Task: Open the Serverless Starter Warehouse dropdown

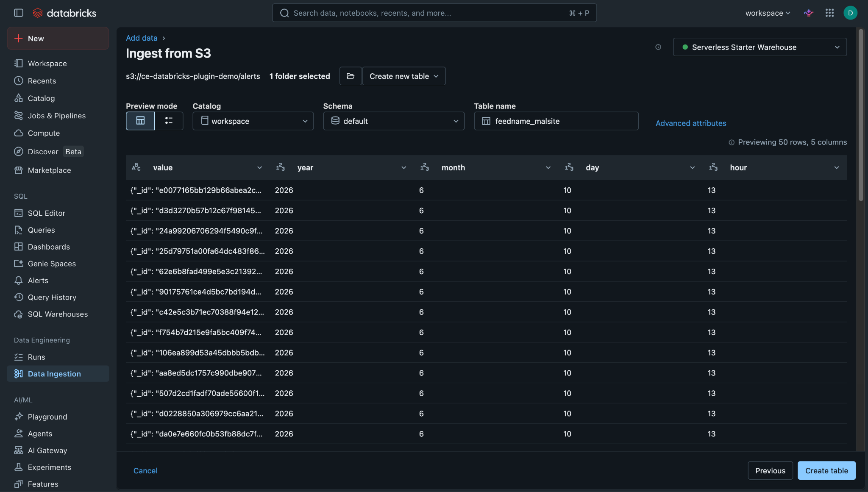Action: pyautogui.click(x=760, y=47)
